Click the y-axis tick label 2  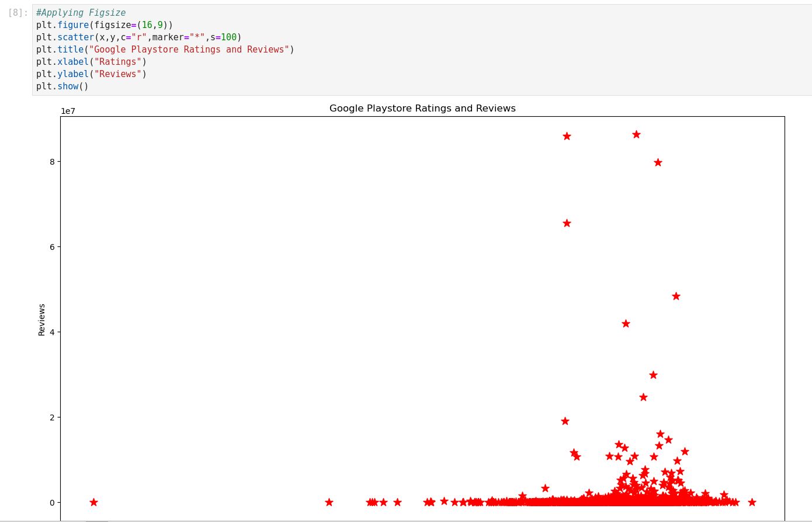(x=52, y=417)
